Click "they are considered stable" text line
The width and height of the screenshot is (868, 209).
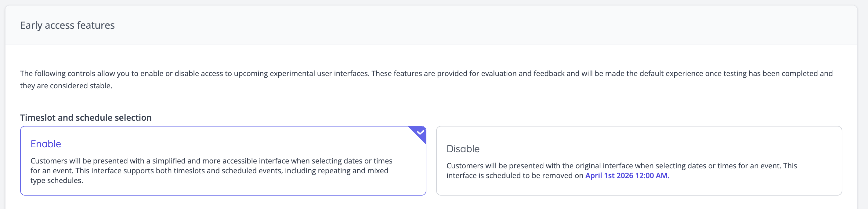(x=66, y=86)
